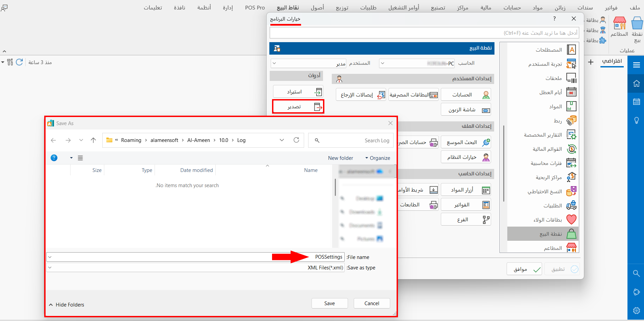Select the تجربة المستخدم sidebar icon
Image resolution: width=644 pixels, height=321 pixels.
click(572, 64)
